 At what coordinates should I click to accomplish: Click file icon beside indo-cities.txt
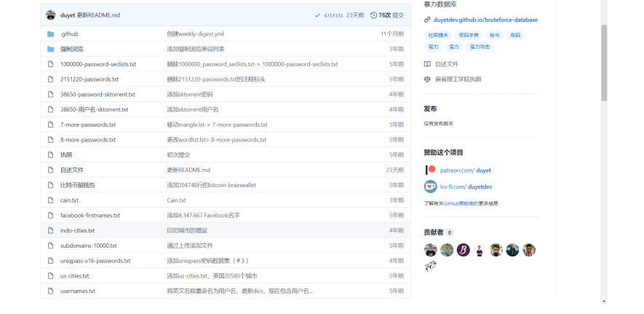[x=50, y=230]
